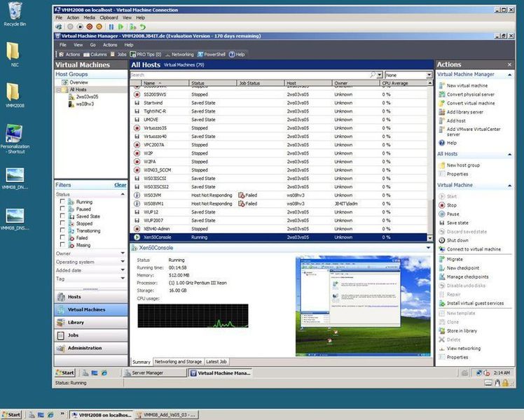Click Columns in the VMM toolbar

click(x=95, y=55)
